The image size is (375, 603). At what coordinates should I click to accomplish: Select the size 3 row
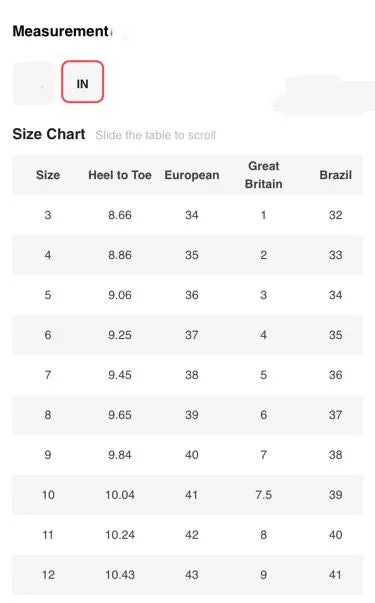click(x=187, y=215)
